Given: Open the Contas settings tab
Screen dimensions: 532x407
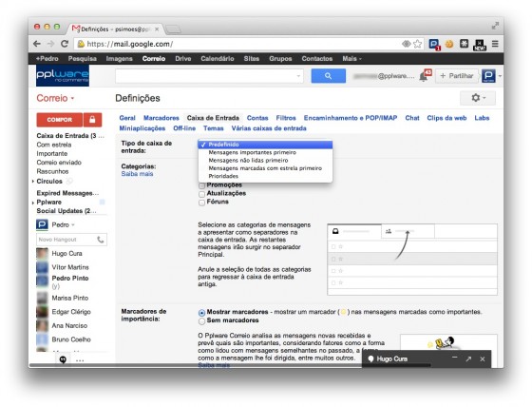Looking at the screenshot, I should (257, 118).
